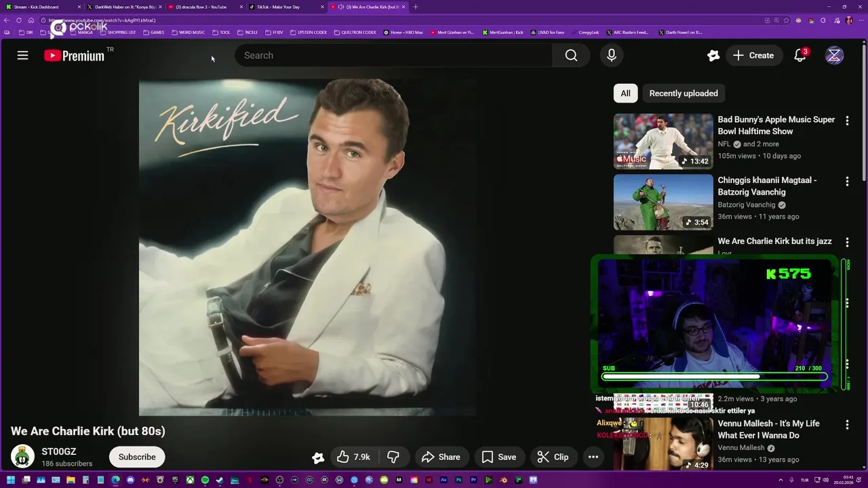Open options menu for Chinggis khaanii Magtaal
868x488 pixels.
click(x=847, y=182)
